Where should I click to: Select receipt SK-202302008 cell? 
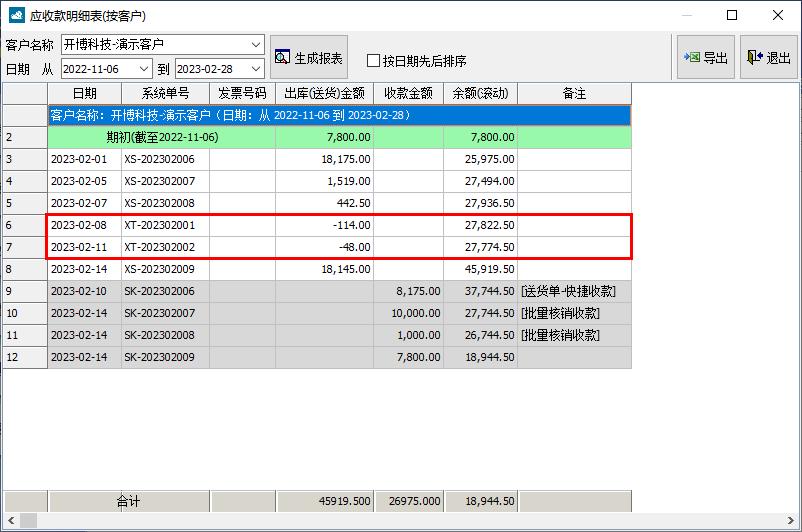coord(165,335)
